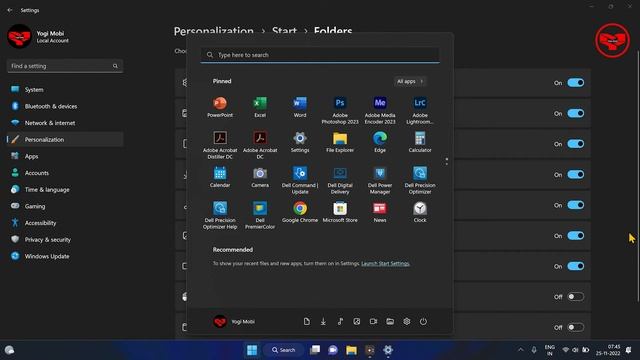Go to Accounts settings

[x=65, y=173]
